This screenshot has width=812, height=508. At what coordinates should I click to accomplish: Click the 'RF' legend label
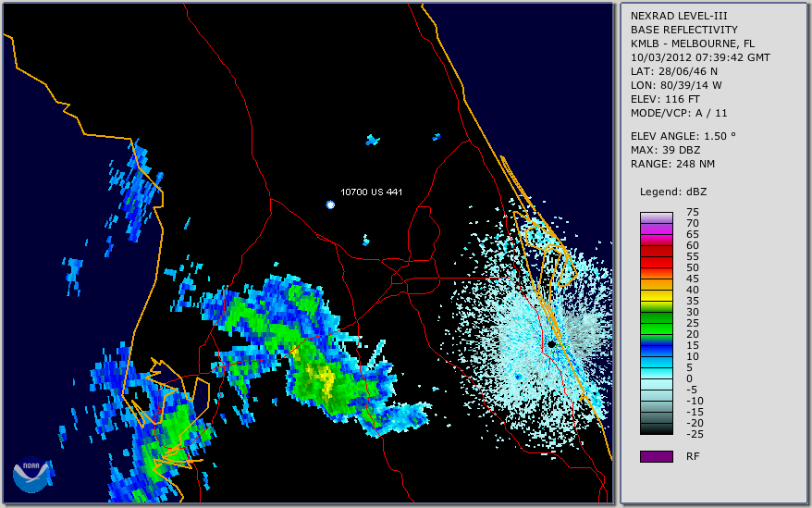693,456
